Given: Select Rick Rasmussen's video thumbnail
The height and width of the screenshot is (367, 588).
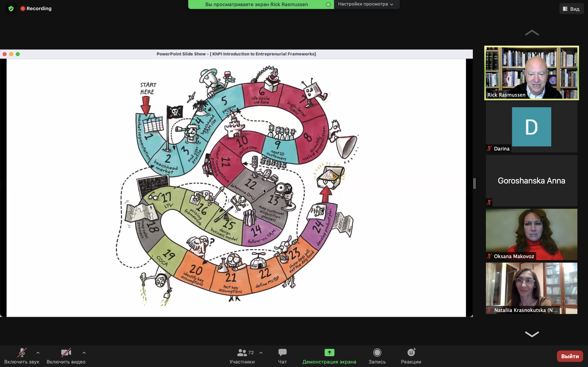Looking at the screenshot, I should [531, 73].
